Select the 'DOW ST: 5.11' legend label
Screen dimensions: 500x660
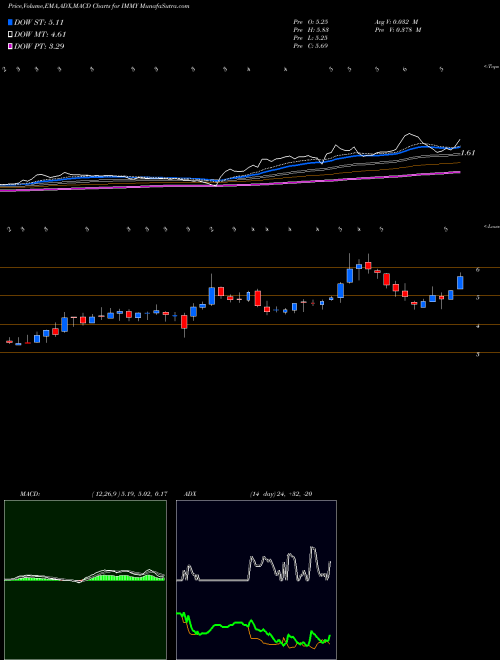click(x=39, y=22)
